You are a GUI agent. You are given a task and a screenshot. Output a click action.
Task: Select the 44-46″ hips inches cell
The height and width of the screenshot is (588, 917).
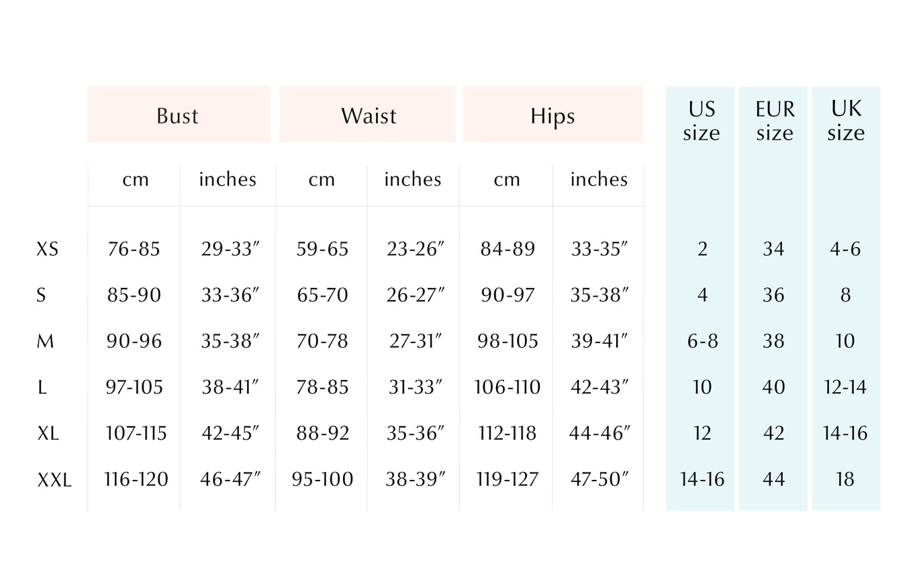599,434
